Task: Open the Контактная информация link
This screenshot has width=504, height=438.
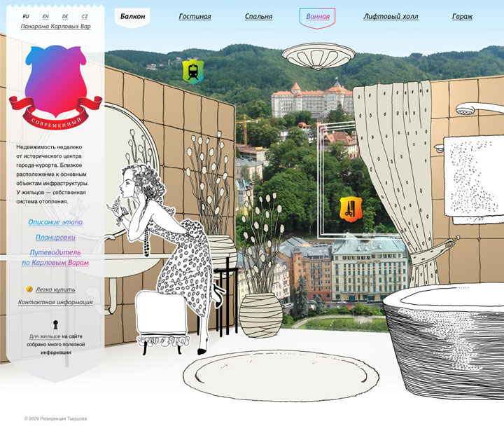Action: coord(55,303)
